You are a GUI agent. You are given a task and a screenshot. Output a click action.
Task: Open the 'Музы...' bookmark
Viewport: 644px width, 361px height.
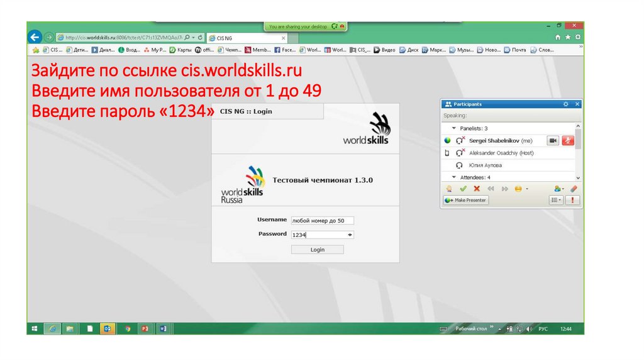click(461, 50)
